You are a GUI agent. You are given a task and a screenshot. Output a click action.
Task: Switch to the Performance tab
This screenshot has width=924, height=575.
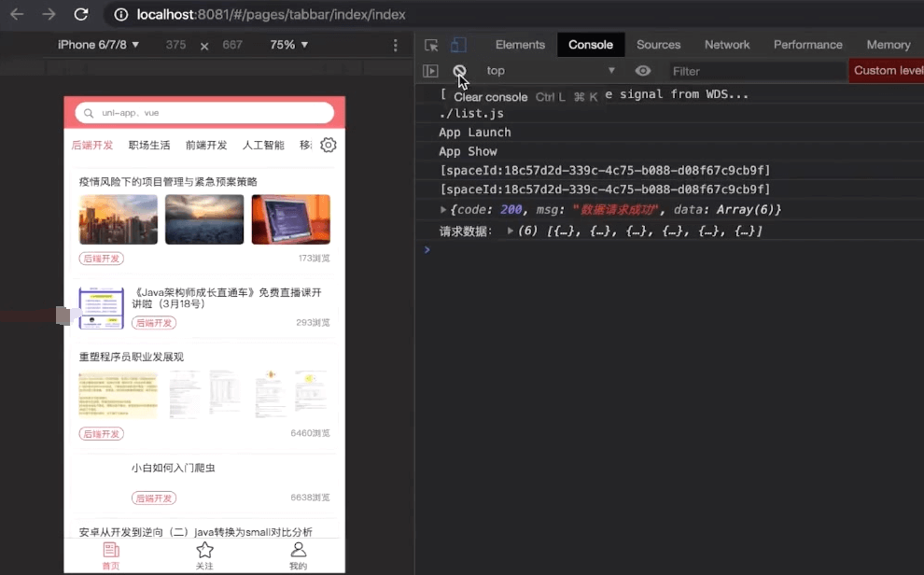(808, 45)
